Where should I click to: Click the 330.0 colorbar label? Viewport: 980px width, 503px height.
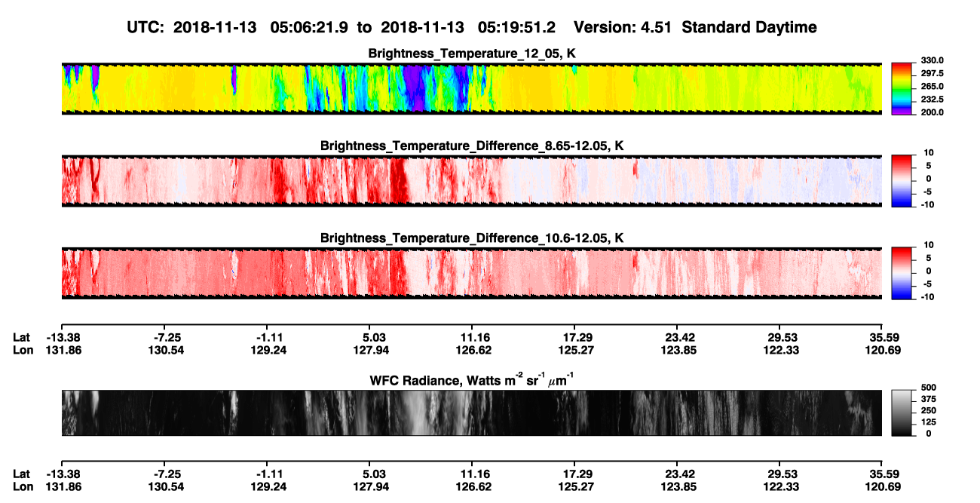(933, 61)
